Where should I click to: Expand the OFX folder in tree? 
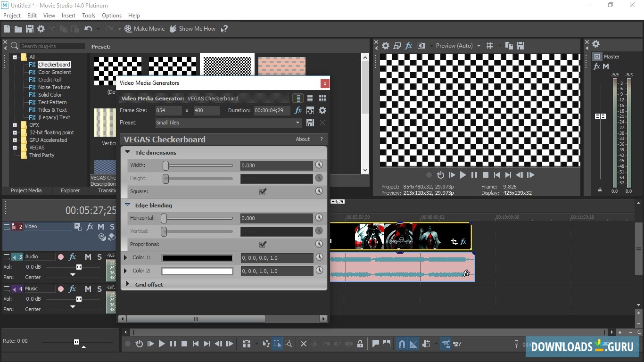[x=15, y=125]
